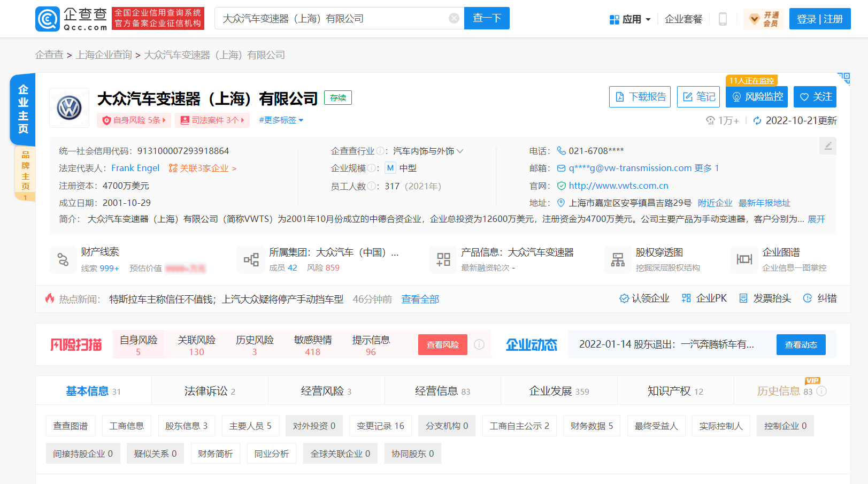Image resolution: width=868 pixels, height=484 pixels.
Task: Click 财务数据 5 sub-item
Action: (x=592, y=426)
